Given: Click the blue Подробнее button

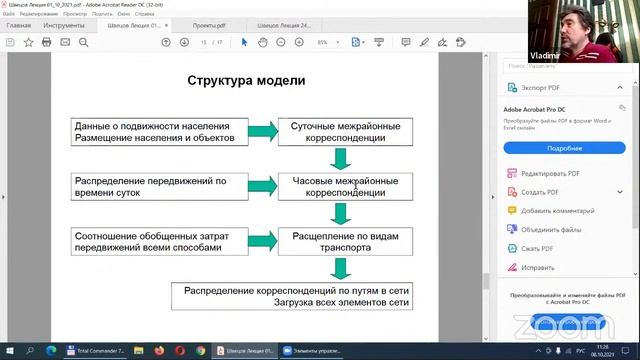Looking at the screenshot, I should point(564,148).
